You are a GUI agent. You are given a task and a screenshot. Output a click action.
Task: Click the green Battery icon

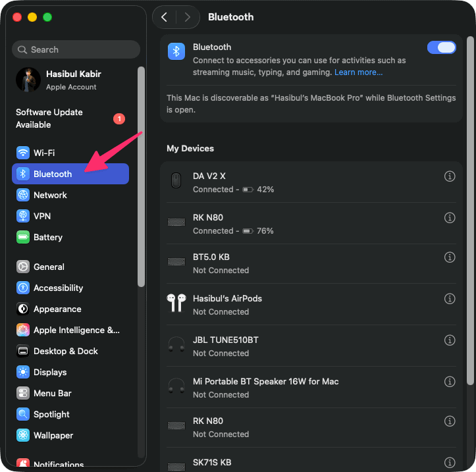(x=23, y=237)
